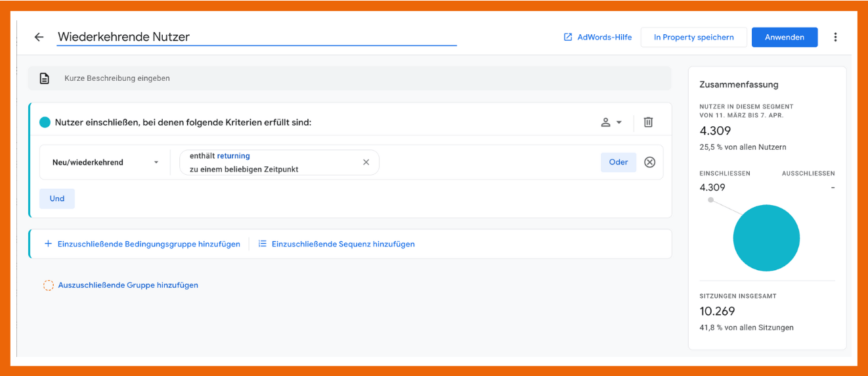Open the AdWords-Hilfe link
The image size is (868, 376).
point(597,37)
